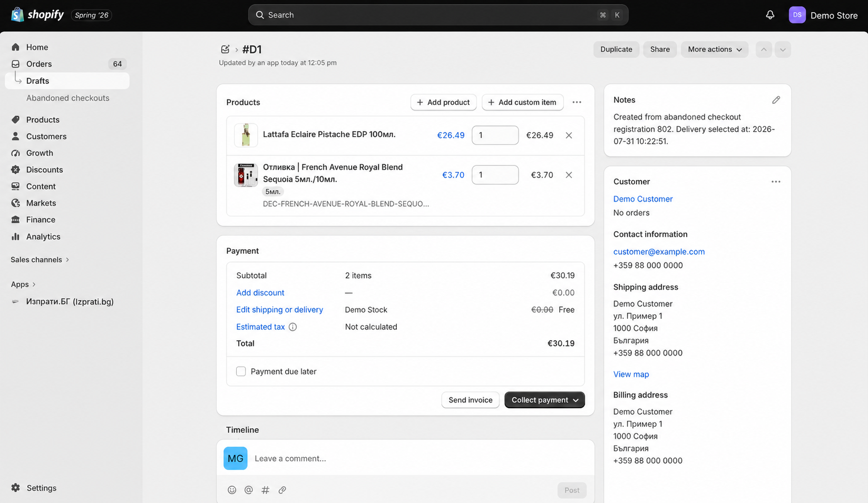
Task: Open the Demo Customer link
Action: click(643, 199)
